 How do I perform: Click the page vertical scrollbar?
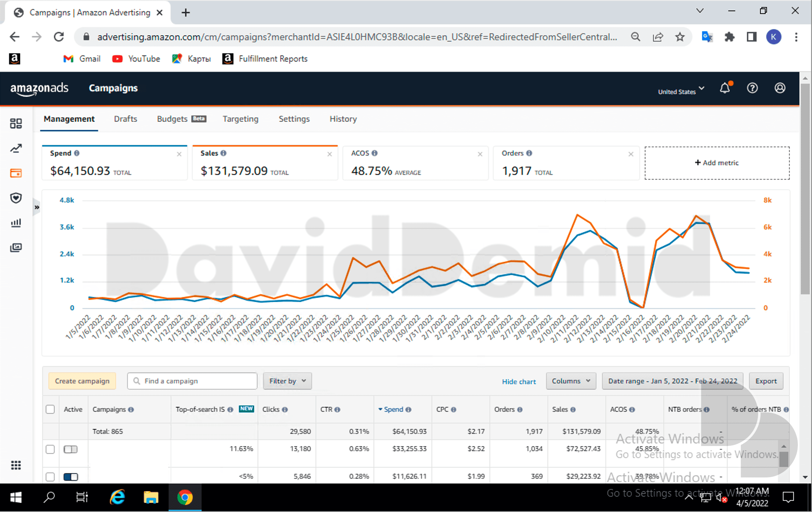pyautogui.click(x=805, y=188)
